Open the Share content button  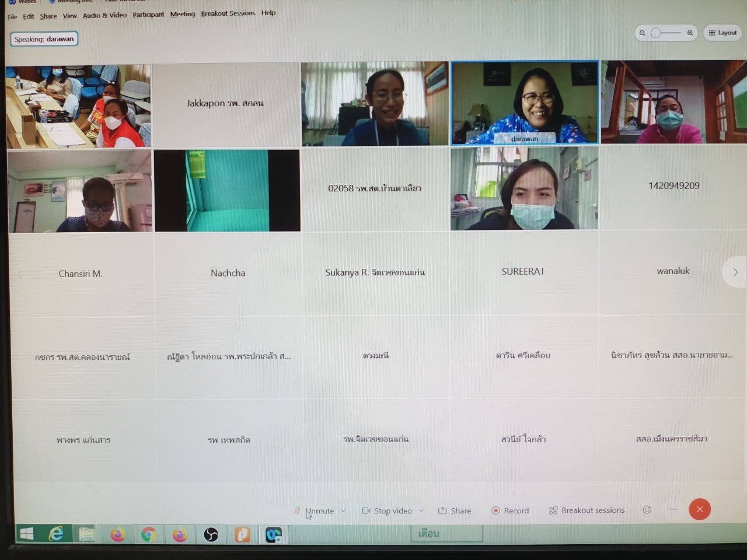click(455, 510)
